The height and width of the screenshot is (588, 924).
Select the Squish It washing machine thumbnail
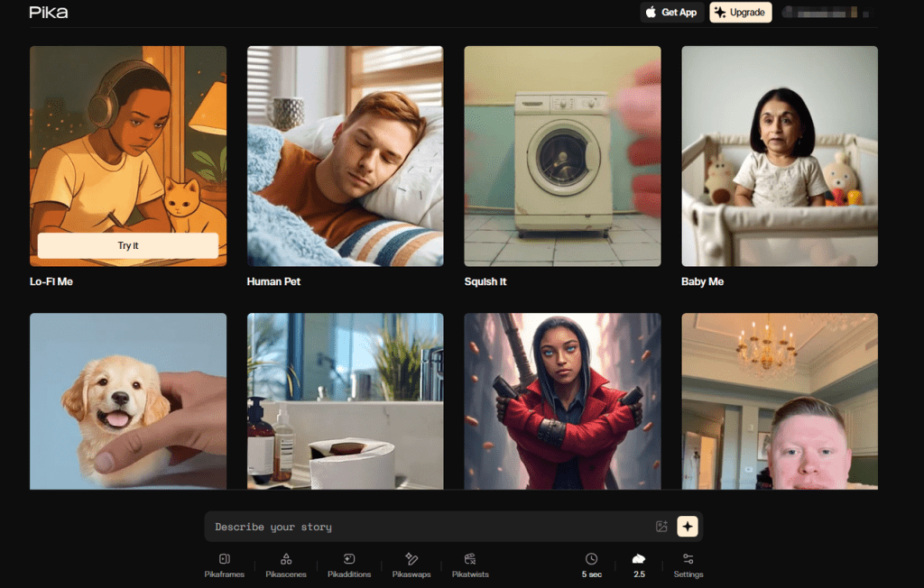[562, 156]
